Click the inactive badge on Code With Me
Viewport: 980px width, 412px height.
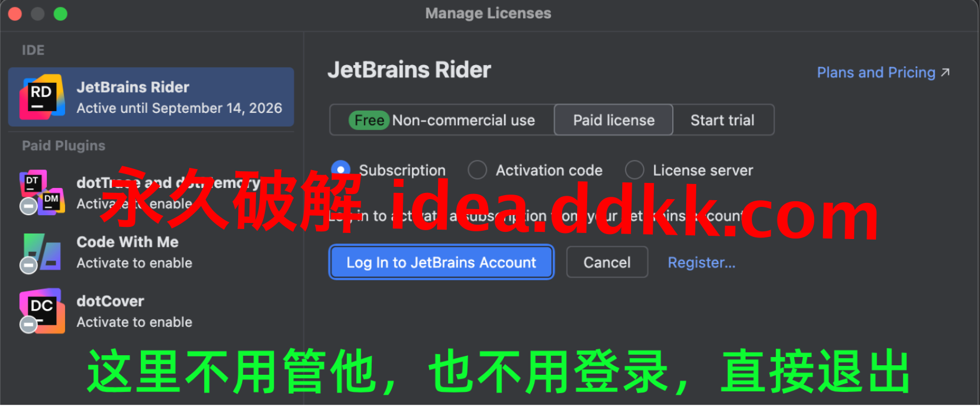point(28,265)
